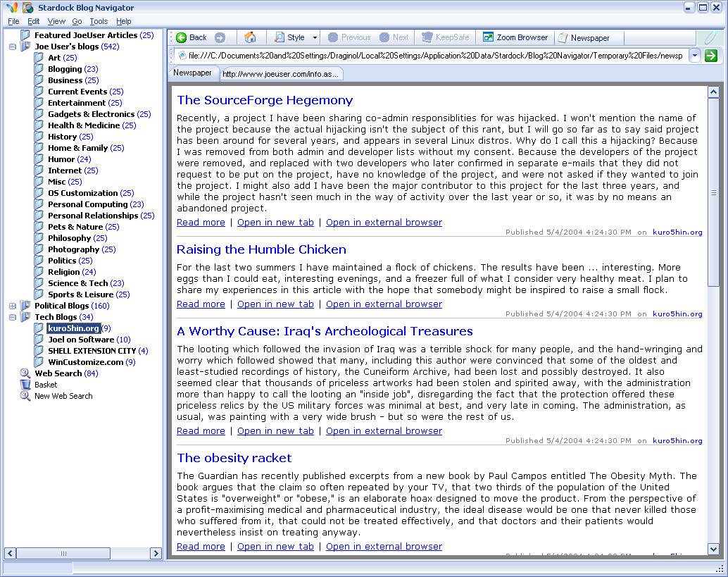This screenshot has height=577, width=728.
Task: Click the Blogging feed icon
Action: coord(39,69)
